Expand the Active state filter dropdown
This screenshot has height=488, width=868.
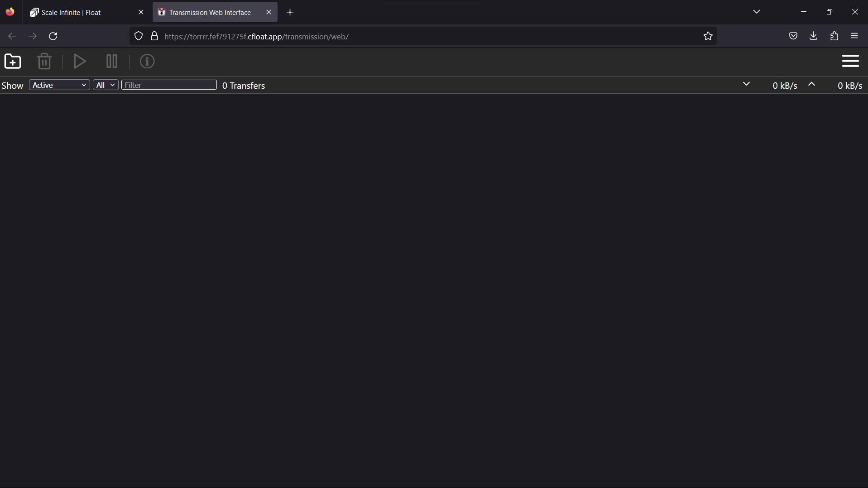click(59, 85)
